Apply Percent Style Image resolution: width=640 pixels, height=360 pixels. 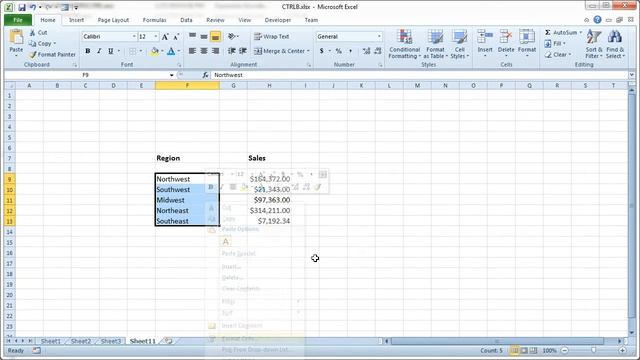338,51
